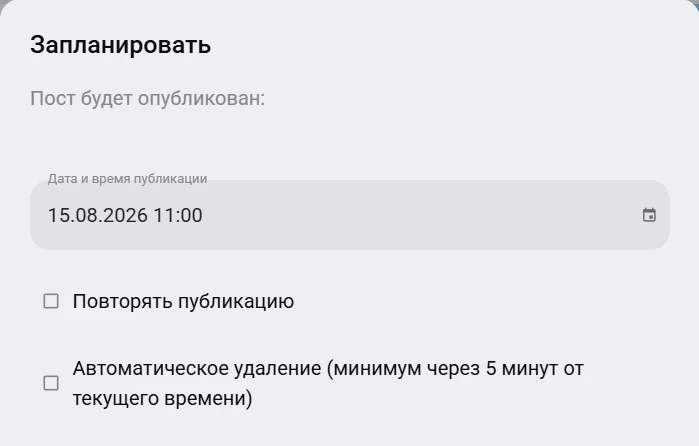The image size is (699, 446).
Task: Click the Повторять публикацию label text
Action: [183, 301]
